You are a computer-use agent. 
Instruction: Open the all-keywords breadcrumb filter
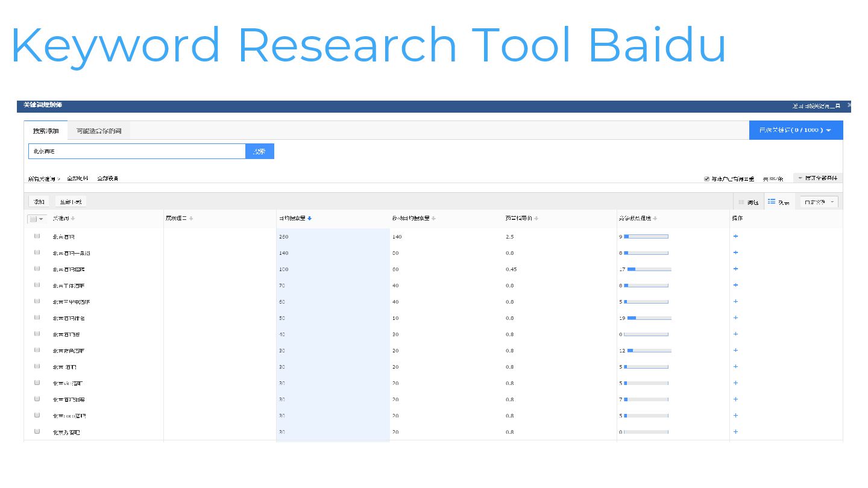[44, 179]
